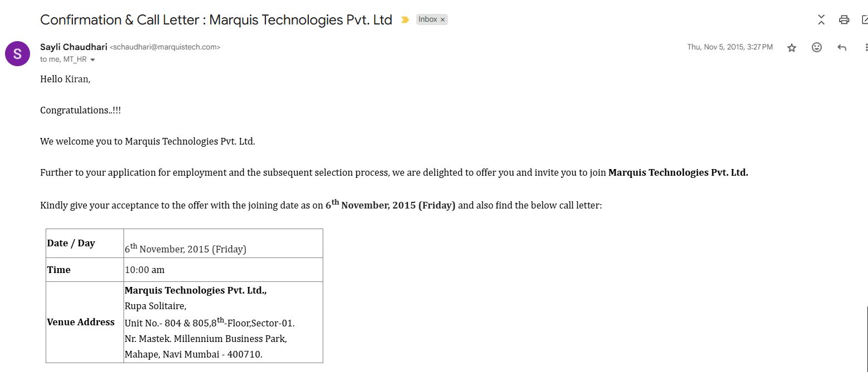Click the Date / Day table header cell
Screen dimensions: 868x372
pos(71,243)
